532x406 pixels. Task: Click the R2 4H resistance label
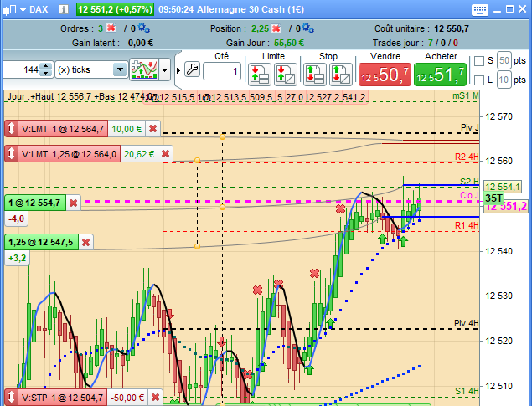click(x=467, y=157)
